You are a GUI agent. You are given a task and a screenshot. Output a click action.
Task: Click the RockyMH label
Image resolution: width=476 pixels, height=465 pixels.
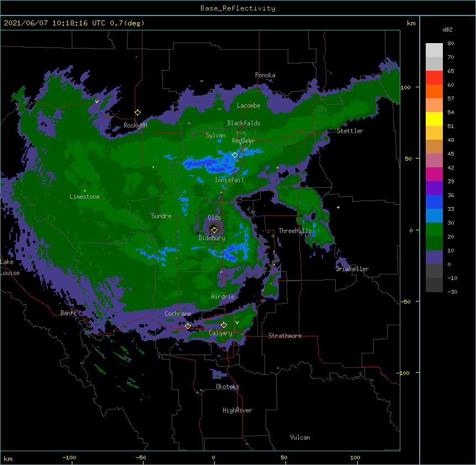coord(135,125)
